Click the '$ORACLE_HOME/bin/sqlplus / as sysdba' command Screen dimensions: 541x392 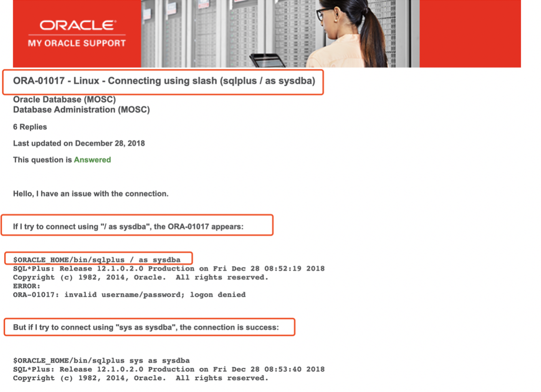coord(97,259)
